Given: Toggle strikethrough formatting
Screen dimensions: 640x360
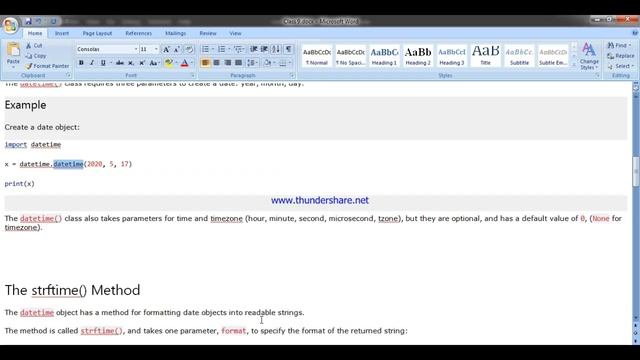Looking at the screenshot, I should [120, 63].
